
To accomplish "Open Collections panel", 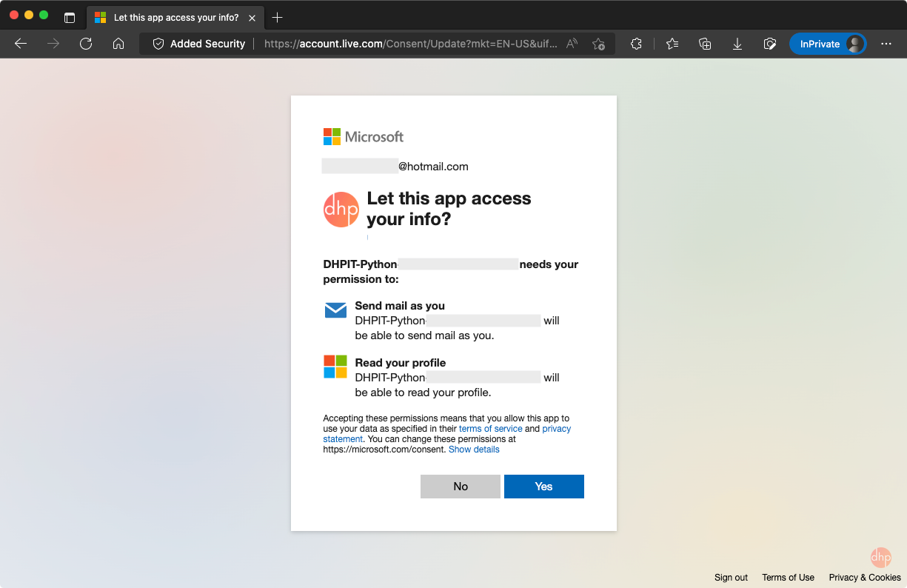I will [705, 44].
